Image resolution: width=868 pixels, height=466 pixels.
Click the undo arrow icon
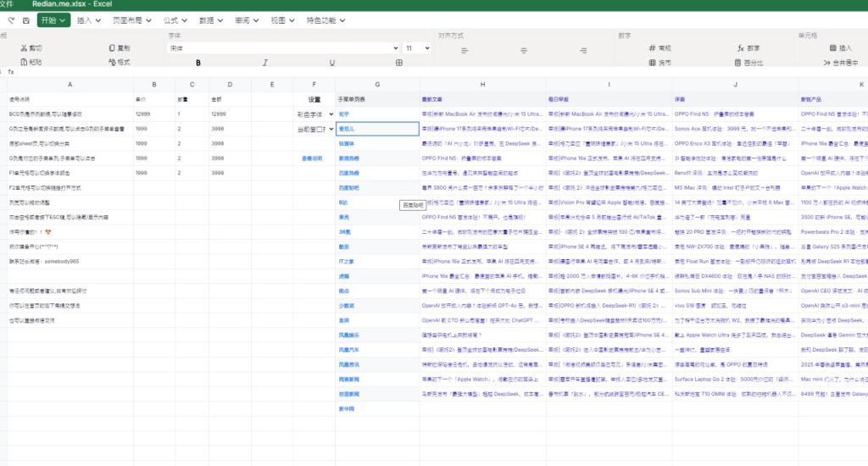click(x=11, y=20)
